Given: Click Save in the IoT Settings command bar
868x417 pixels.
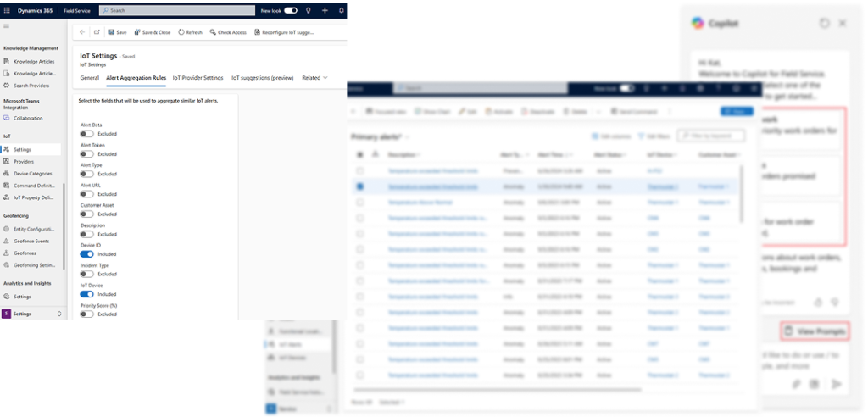Looking at the screenshot, I should coord(117,32).
